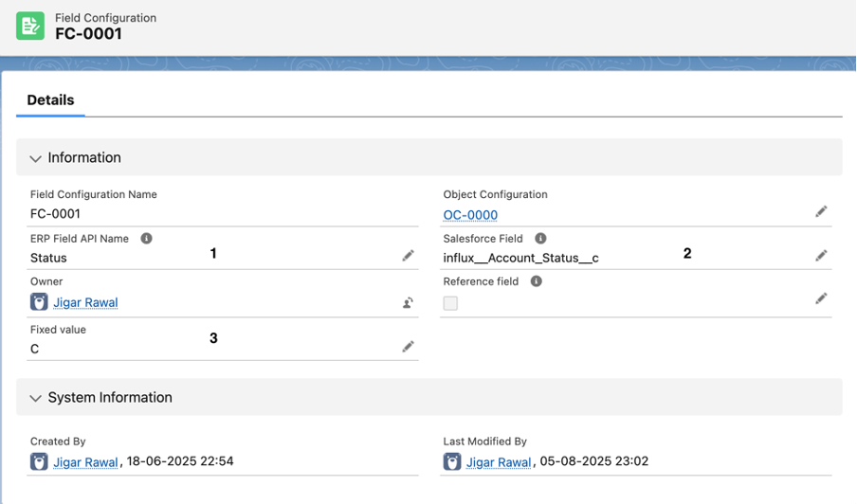The height and width of the screenshot is (504, 857).
Task: Collapse the Information section
Action: click(x=35, y=158)
